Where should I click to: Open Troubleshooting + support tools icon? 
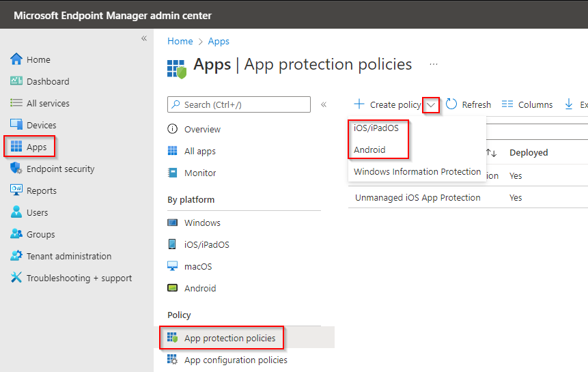coord(17,278)
